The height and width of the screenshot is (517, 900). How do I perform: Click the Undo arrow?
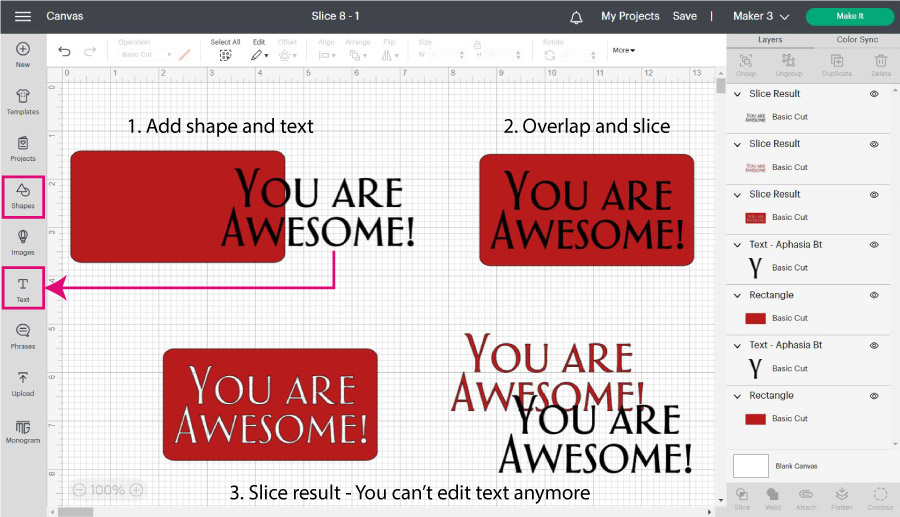65,51
